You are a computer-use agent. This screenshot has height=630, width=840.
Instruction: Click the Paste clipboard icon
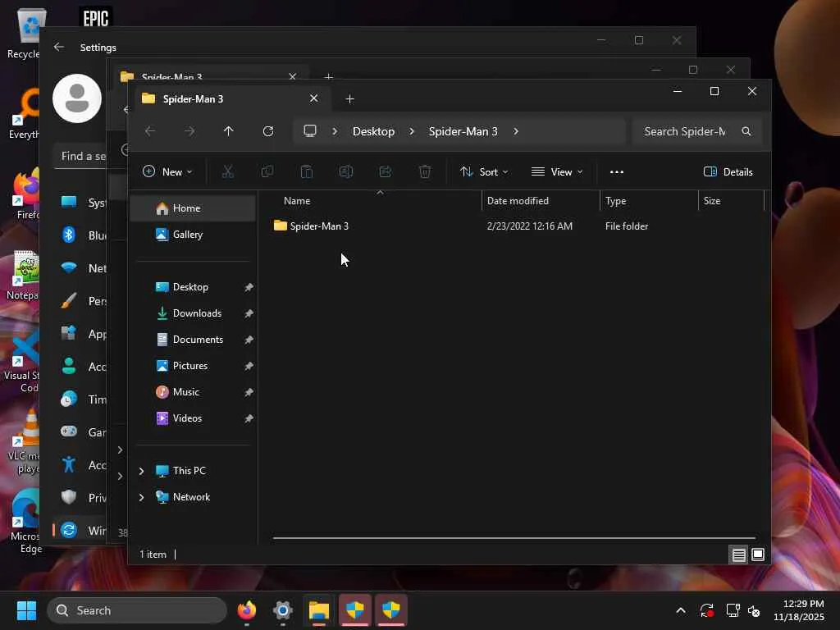coord(307,171)
